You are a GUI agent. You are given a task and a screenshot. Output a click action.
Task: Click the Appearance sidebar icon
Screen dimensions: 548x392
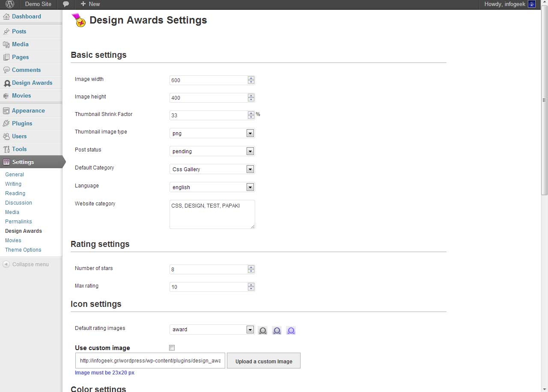(x=6, y=111)
